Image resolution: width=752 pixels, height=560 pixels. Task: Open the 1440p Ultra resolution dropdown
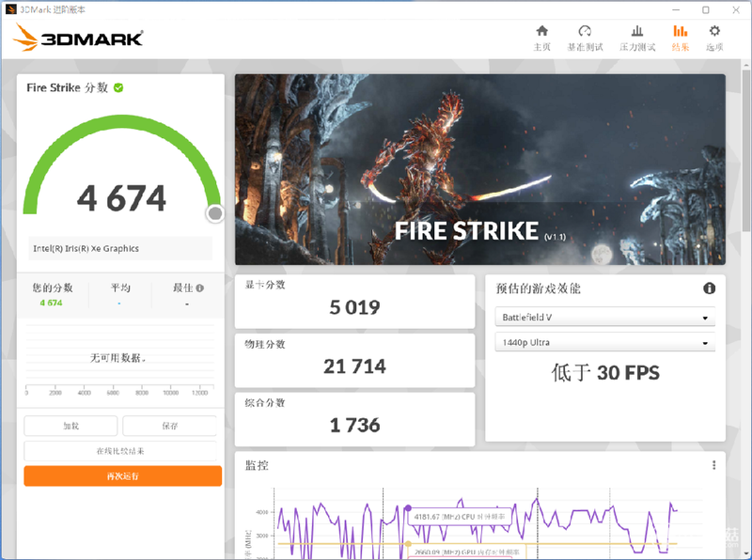tap(604, 342)
